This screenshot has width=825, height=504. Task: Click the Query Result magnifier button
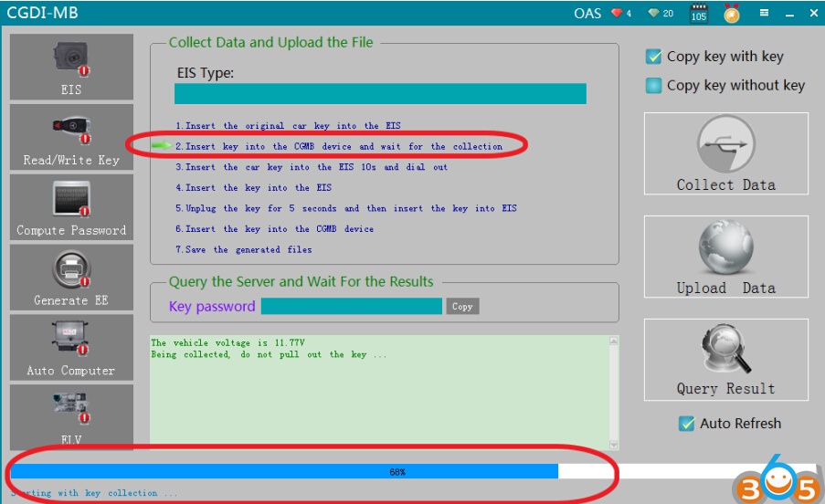coord(726,360)
